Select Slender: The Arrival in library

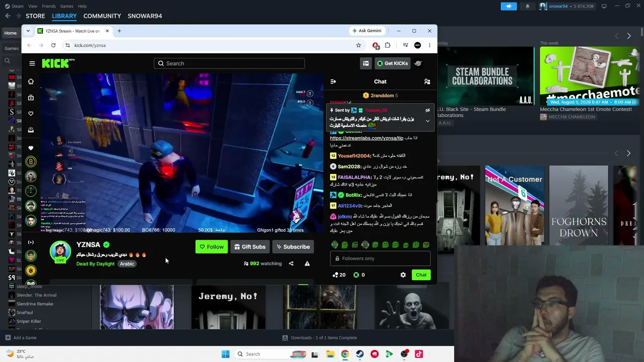pos(36,295)
